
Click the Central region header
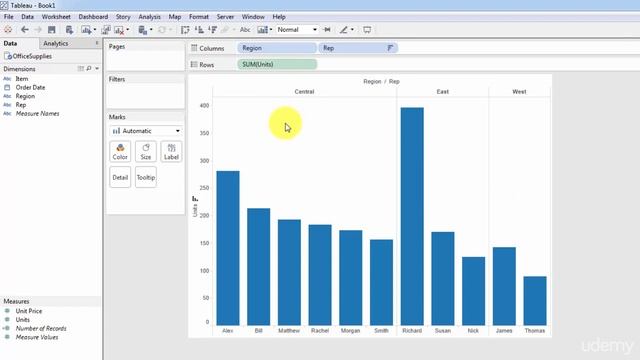coord(304,92)
